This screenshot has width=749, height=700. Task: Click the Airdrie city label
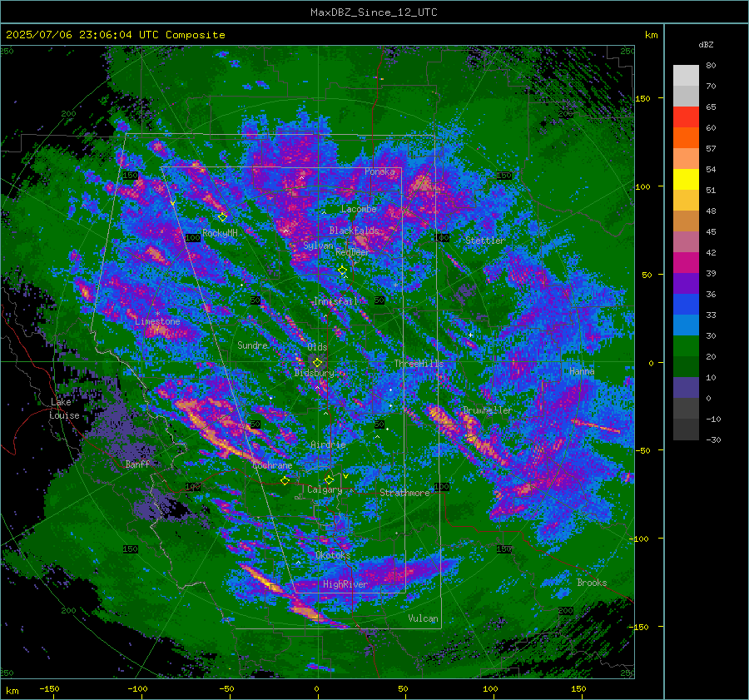328,444
